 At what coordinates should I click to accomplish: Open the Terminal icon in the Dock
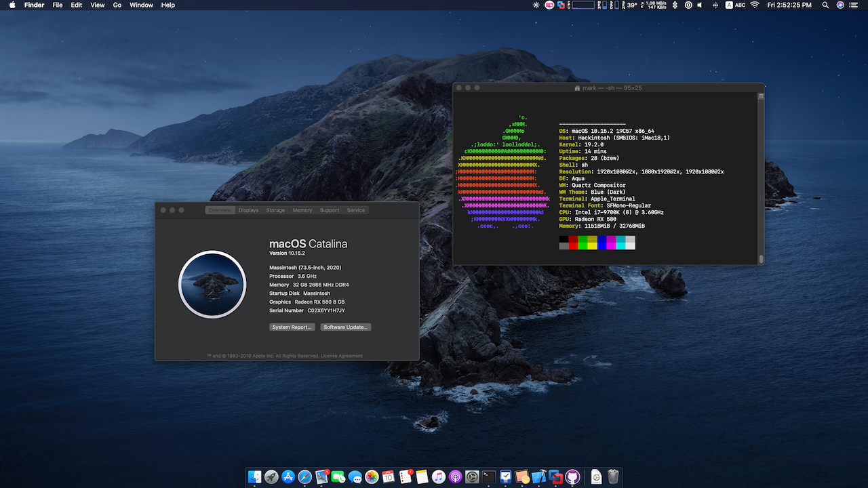pyautogui.click(x=488, y=477)
